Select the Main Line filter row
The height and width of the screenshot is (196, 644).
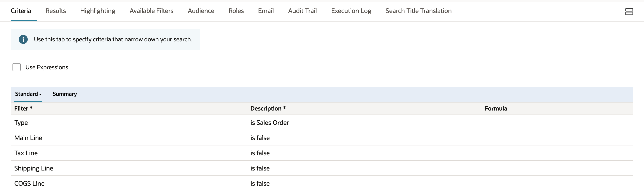tap(322, 138)
